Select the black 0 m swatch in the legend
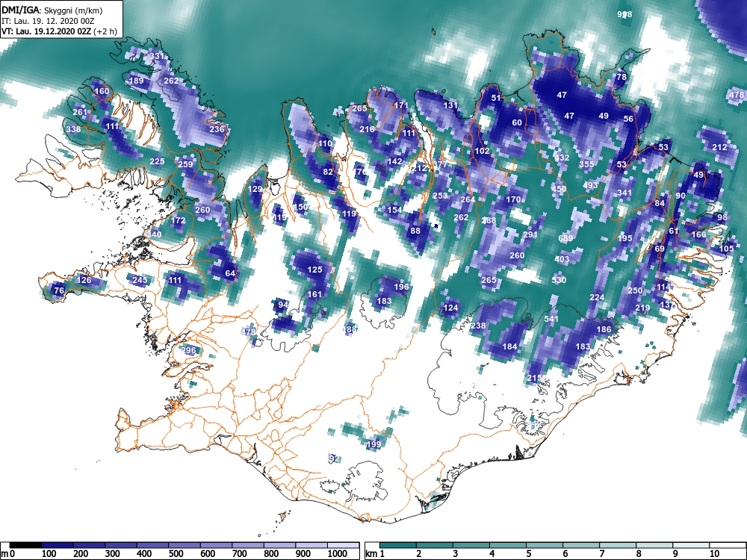This screenshot has width=747, height=560. point(25,545)
